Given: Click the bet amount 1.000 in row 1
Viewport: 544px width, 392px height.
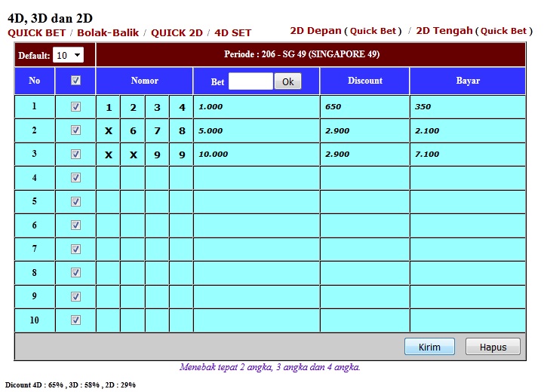Looking at the screenshot, I should point(211,107).
